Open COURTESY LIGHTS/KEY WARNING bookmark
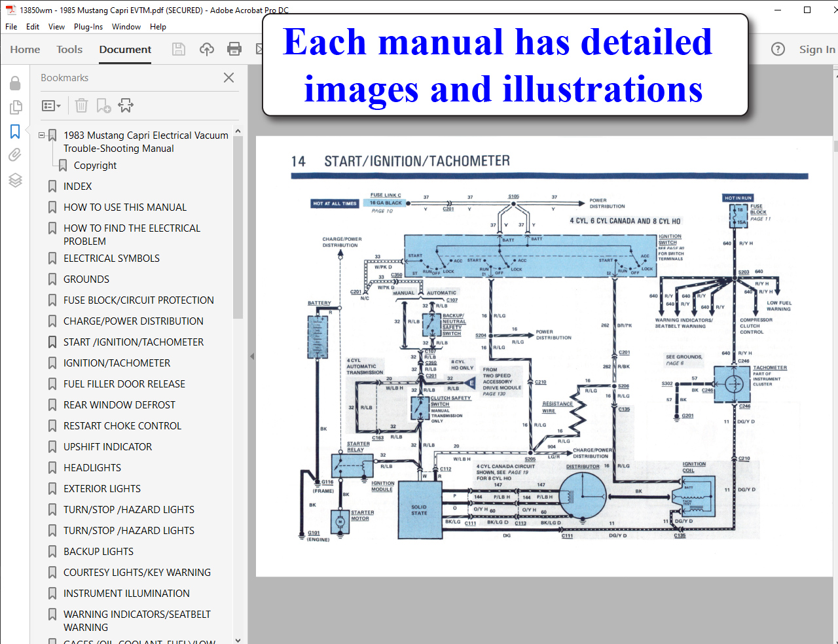 [137, 573]
